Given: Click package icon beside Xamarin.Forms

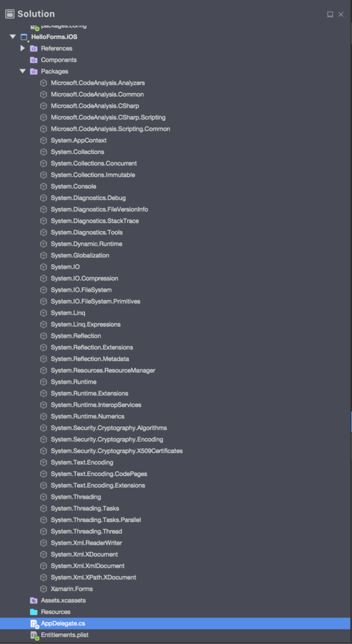Looking at the screenshot, I should click(43, 589).
